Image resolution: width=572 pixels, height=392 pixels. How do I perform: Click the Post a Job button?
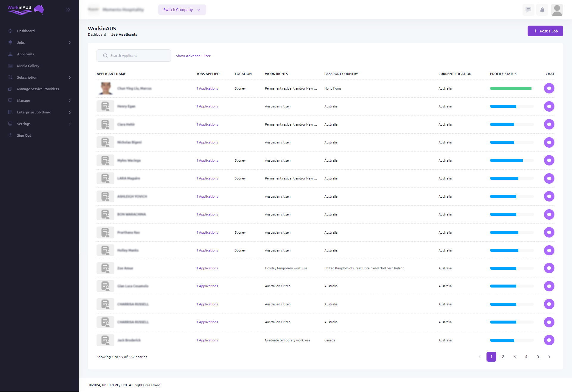tap(545, 30)
